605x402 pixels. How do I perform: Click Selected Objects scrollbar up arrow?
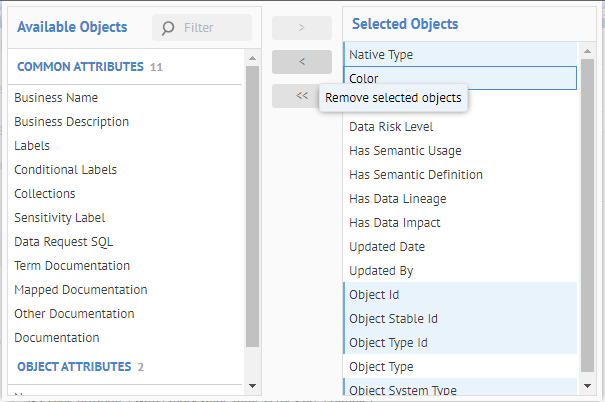587,51
